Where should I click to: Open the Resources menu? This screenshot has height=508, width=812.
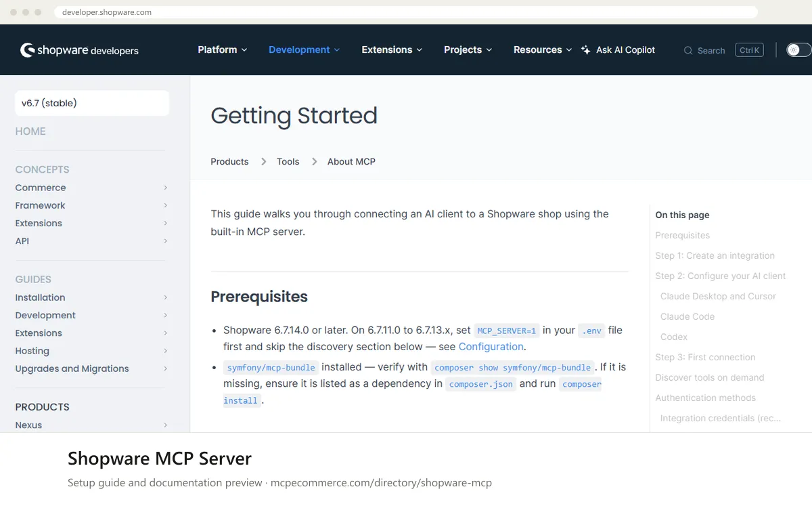pyautogui.click(x=543, y=49)
